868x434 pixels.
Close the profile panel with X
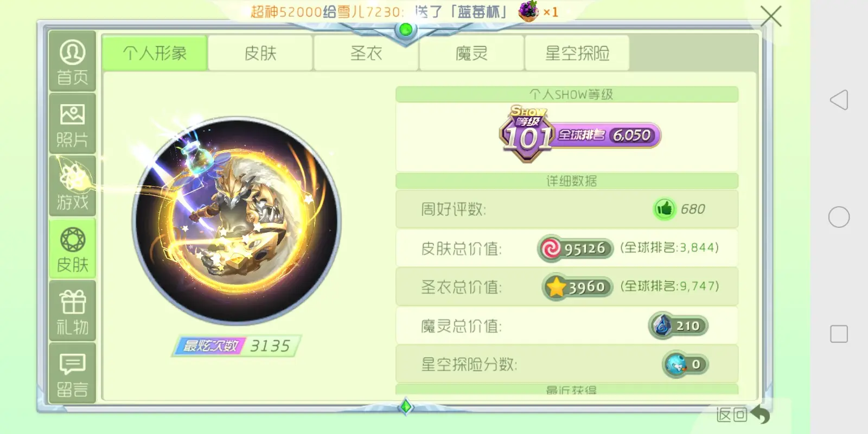click(771, 16)
